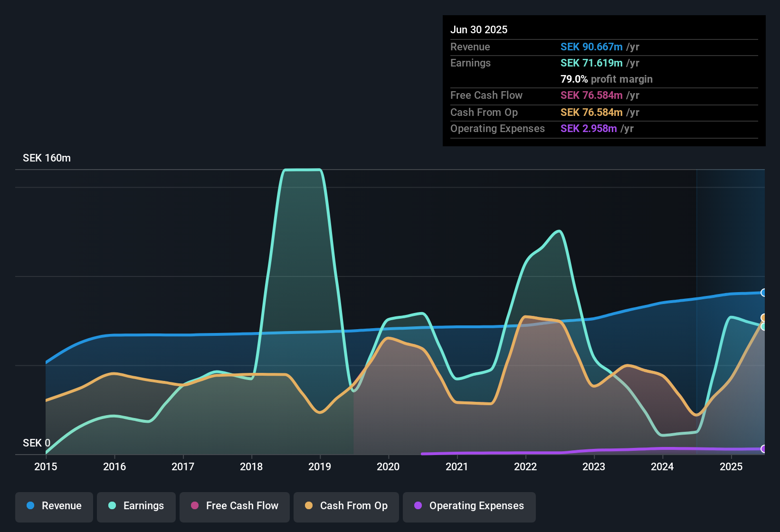Click the teal Earnings endpoint marker
This screenshot has width=780, height=532.
point(764,326)
